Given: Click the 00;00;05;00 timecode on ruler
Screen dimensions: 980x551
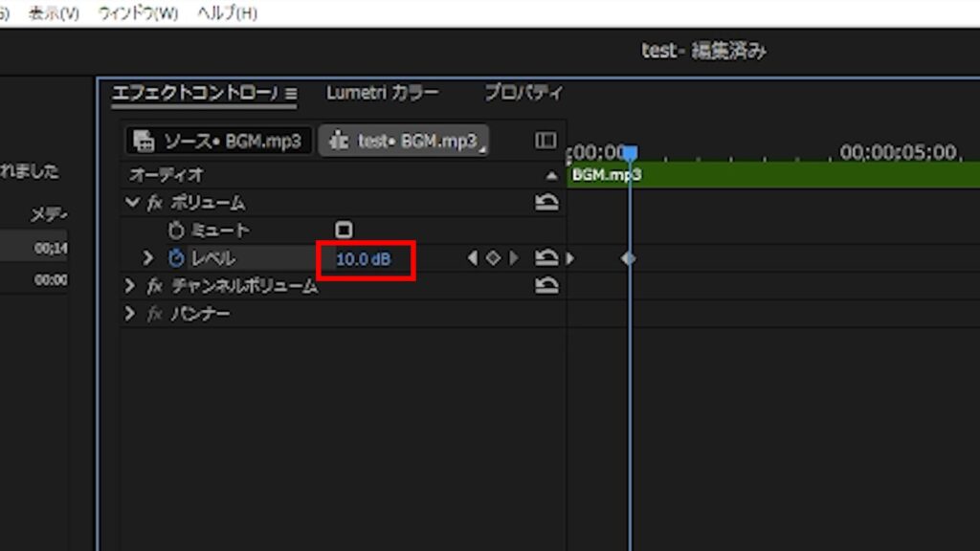Looking at the screenshot, I should (898, 152).
